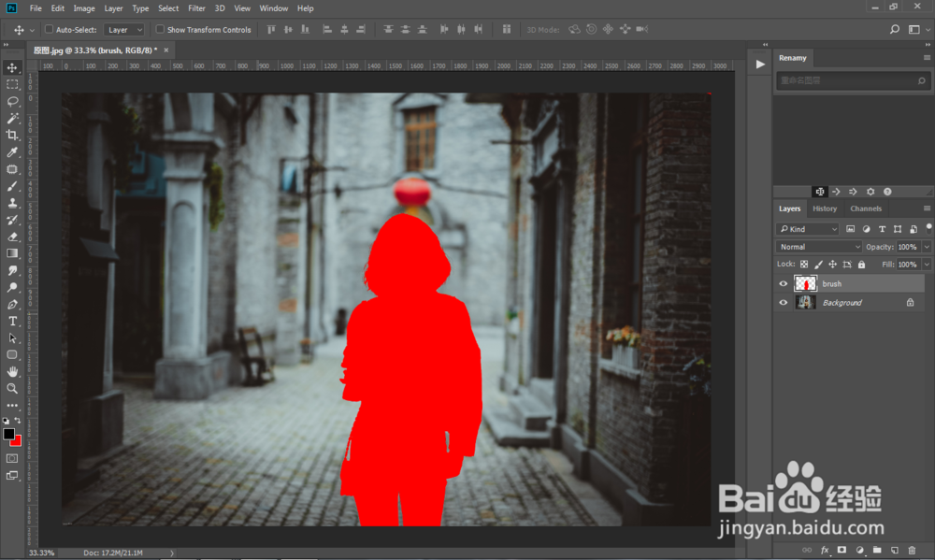
Task: Open the Search icon in options bar
Action: 895,29
